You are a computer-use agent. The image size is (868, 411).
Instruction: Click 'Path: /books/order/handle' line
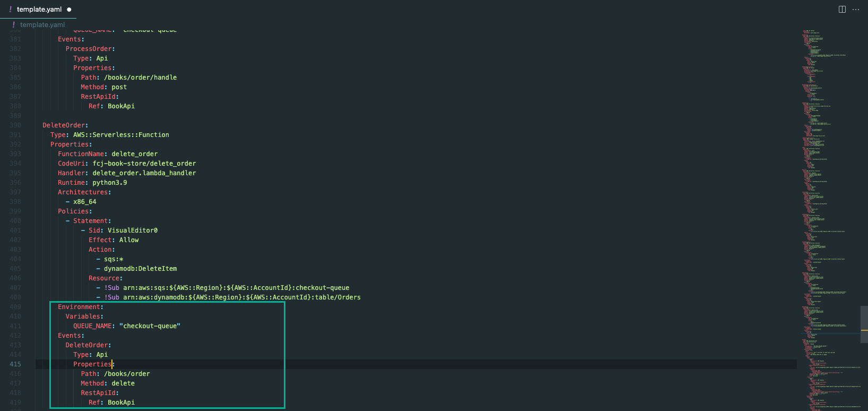(x=129, y=78)
